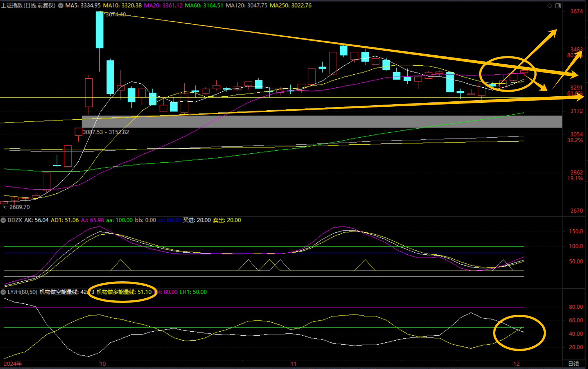Expand the BDZX indicator dropdown arrow

(3, 220)
